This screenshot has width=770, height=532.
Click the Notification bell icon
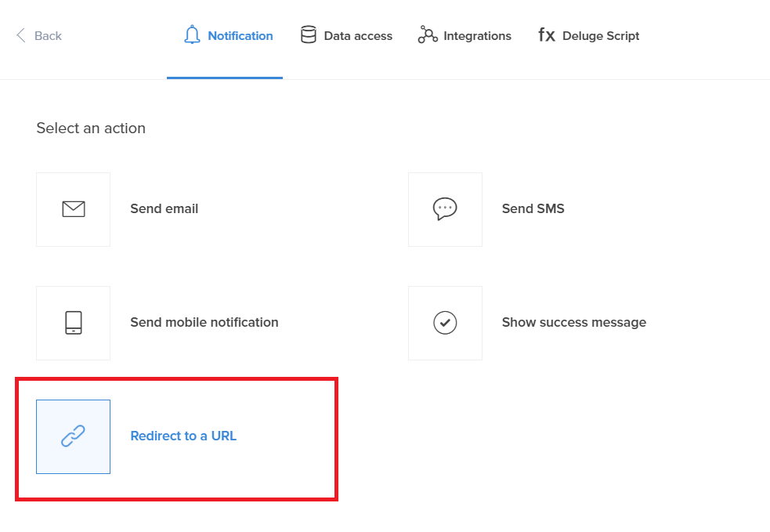coord(192,35)
